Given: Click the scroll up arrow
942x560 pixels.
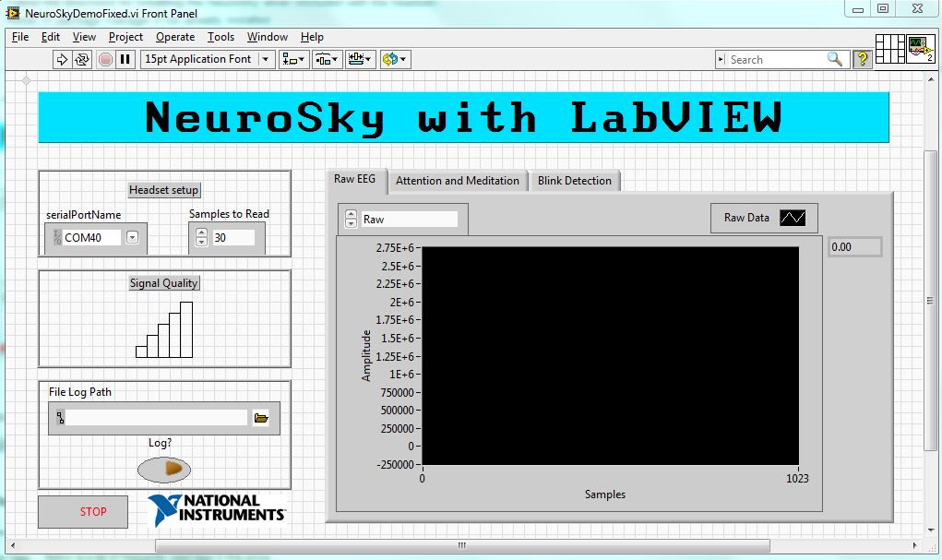Looking at the screenshot, I should click(930, 80).
